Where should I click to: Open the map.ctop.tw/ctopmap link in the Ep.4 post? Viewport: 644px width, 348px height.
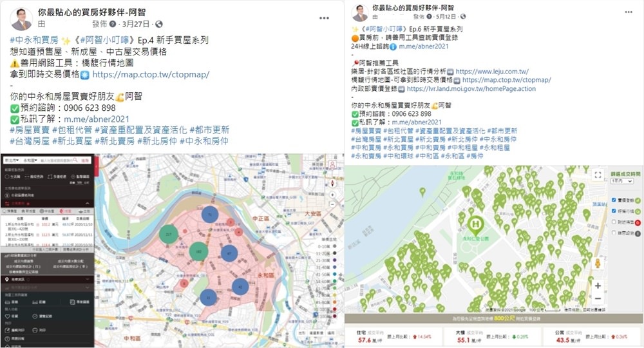151,74
